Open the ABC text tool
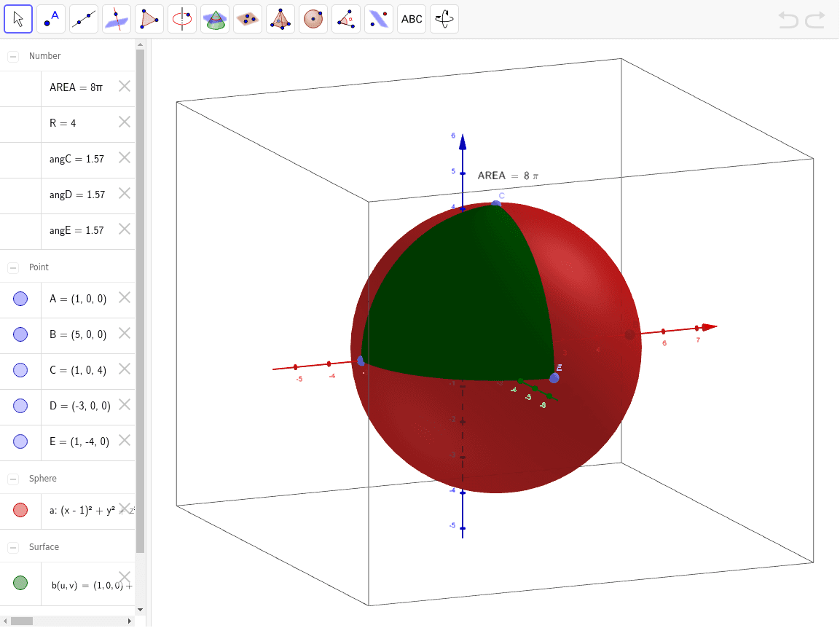Screen dimensions: 840x628 [x=411, y=19]
